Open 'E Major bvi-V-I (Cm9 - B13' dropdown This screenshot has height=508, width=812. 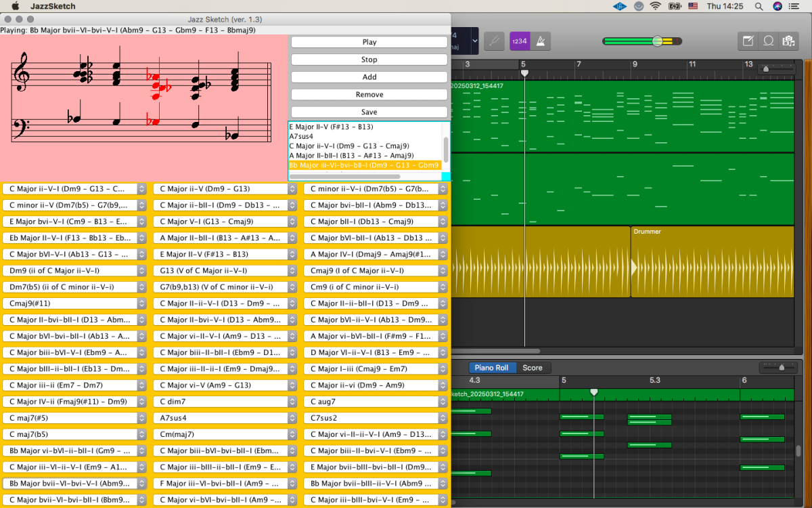(x=75, y=221)
